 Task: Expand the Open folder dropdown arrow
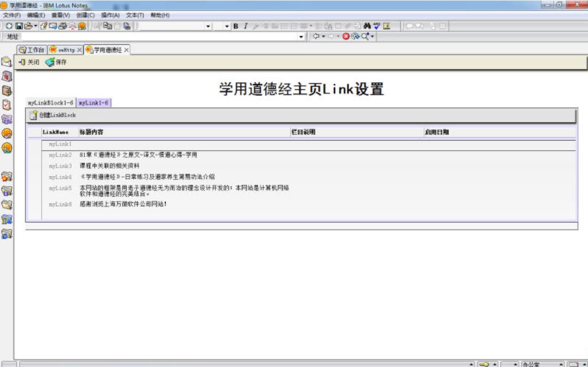tap(35, 26)
